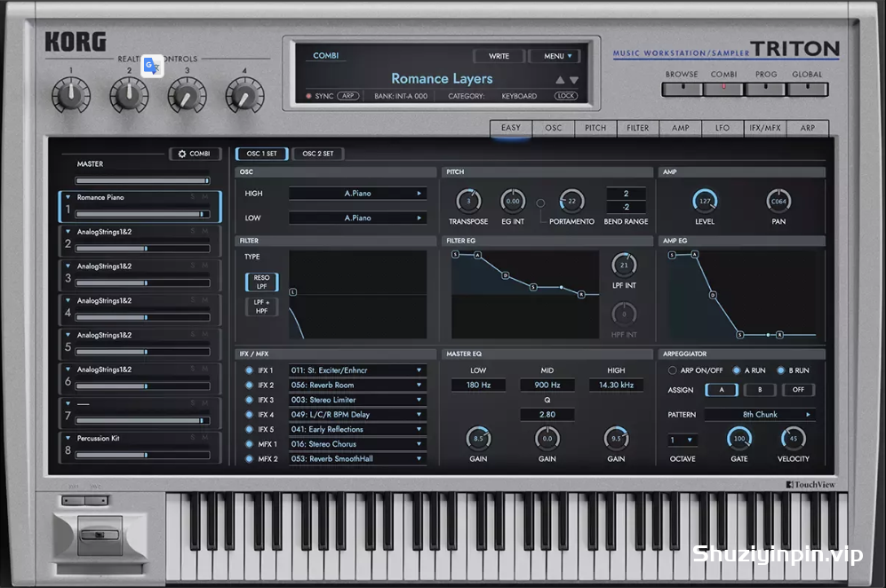This screenshot has width=886, height=588.
Task: Click the amp LEVEL knob
Action: click(x=705, y=201)
